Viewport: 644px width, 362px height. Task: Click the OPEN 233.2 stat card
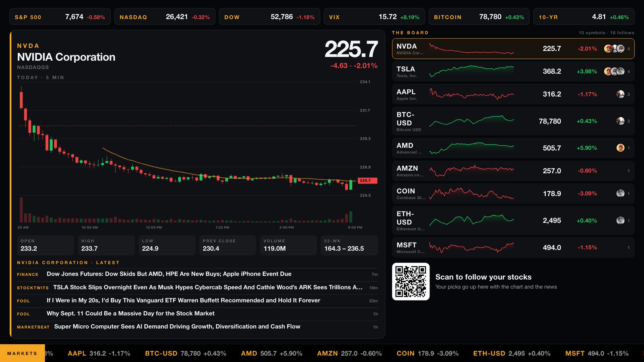point(45,245)
